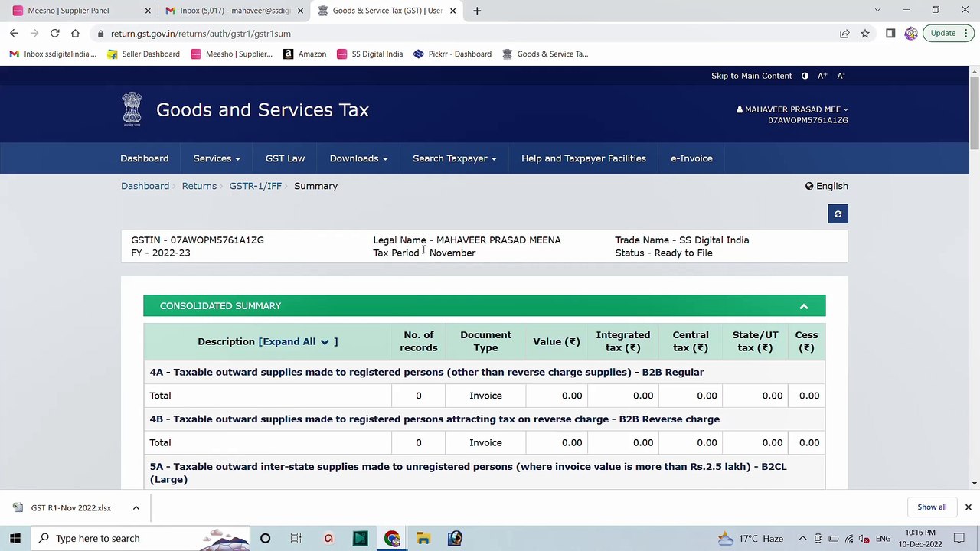Viewport: 980px width, 551px height.
Task: Close the downloads bar
Action: pos(968,507)
